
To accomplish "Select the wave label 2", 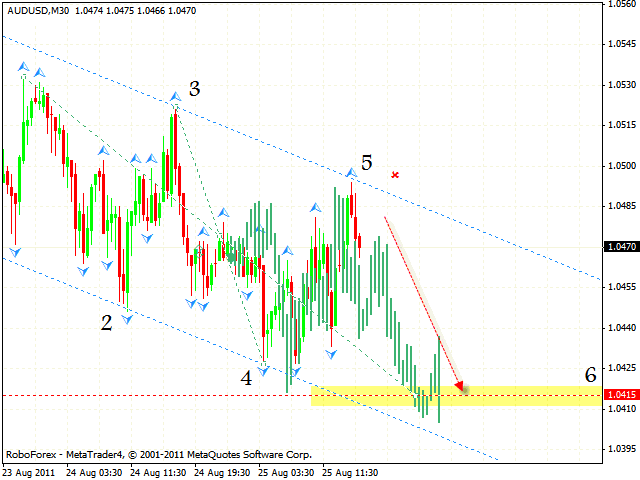I will (107, 323).
